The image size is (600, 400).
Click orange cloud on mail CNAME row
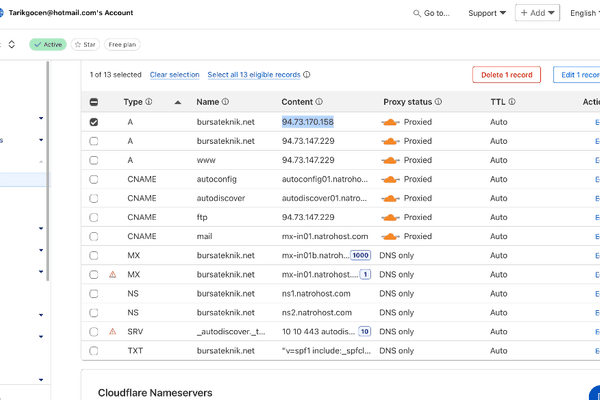390,237
